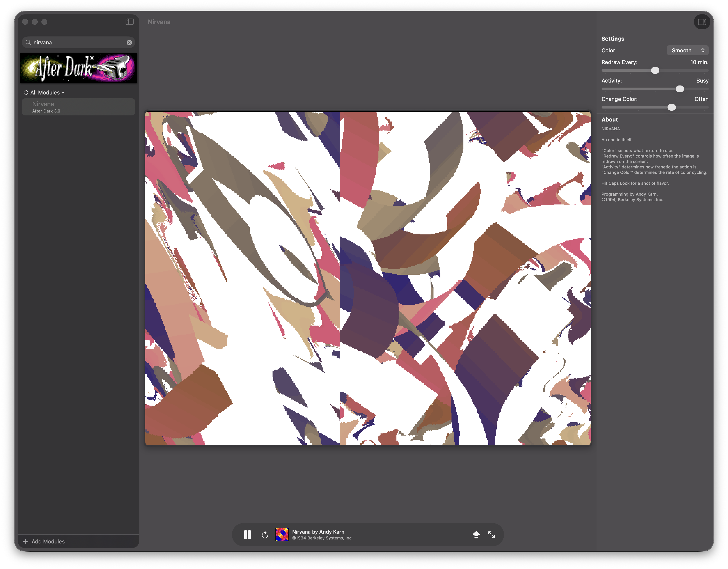Click the upload arrow icon in playback bar
The image size is (728, 569).
tap(476, 535)
